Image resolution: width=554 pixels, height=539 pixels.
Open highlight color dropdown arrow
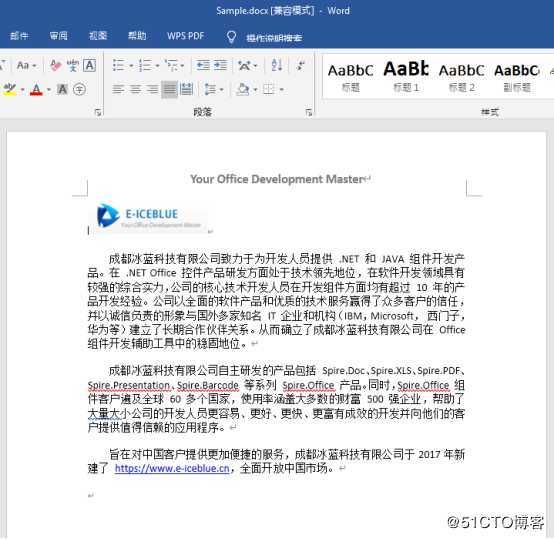tap(22, 89)
